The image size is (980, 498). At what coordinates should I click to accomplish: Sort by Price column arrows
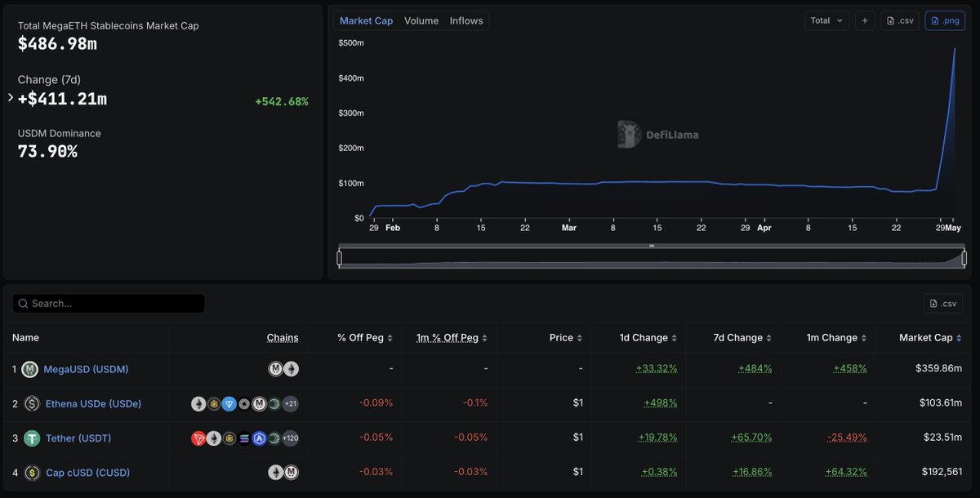tap(580, 338)
